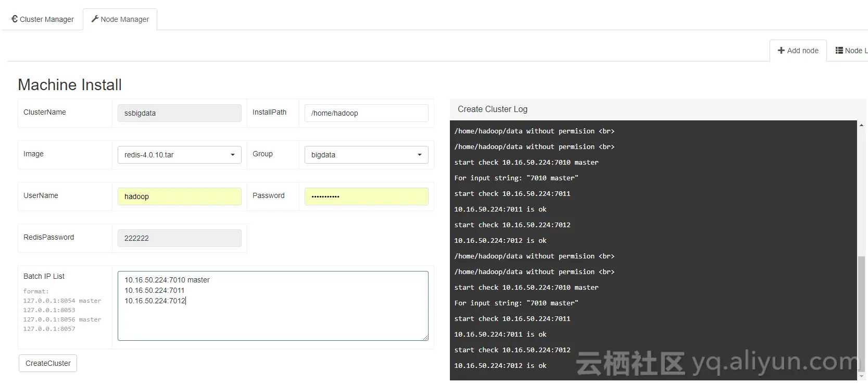Click the '127.0.0.1:8054 master' format example
Screen dimensions: 868x383
click(x=62, y=301)
